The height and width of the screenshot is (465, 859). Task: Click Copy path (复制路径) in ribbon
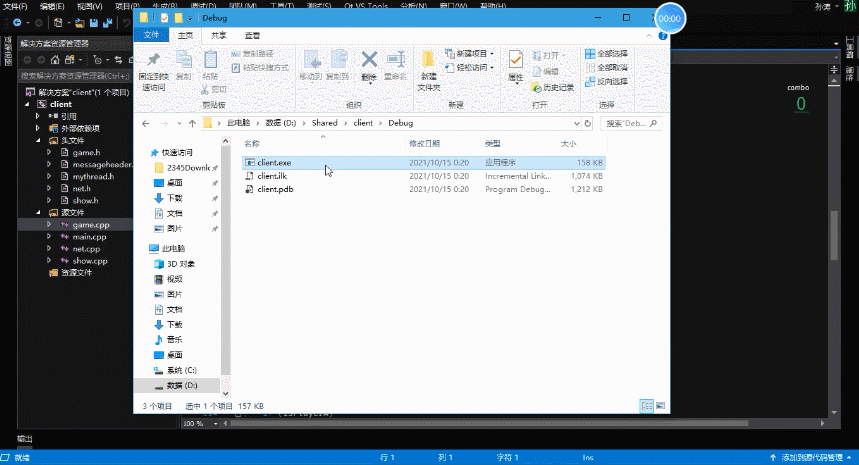coord(252,54)
